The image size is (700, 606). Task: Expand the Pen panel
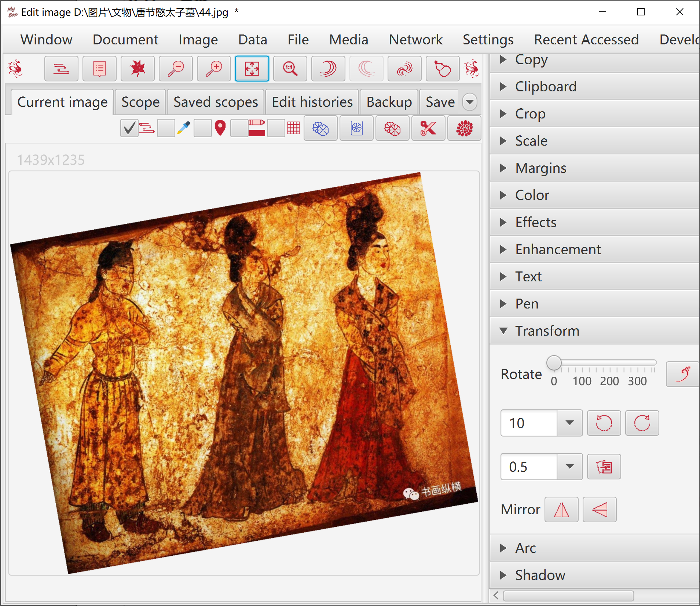coord(594,304)
